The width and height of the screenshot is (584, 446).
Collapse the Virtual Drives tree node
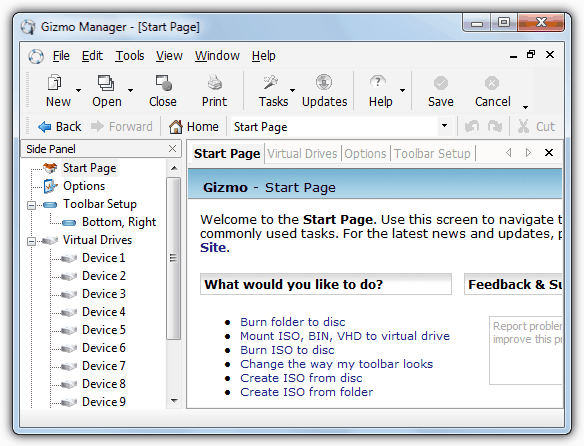click(x=32, y=241)
